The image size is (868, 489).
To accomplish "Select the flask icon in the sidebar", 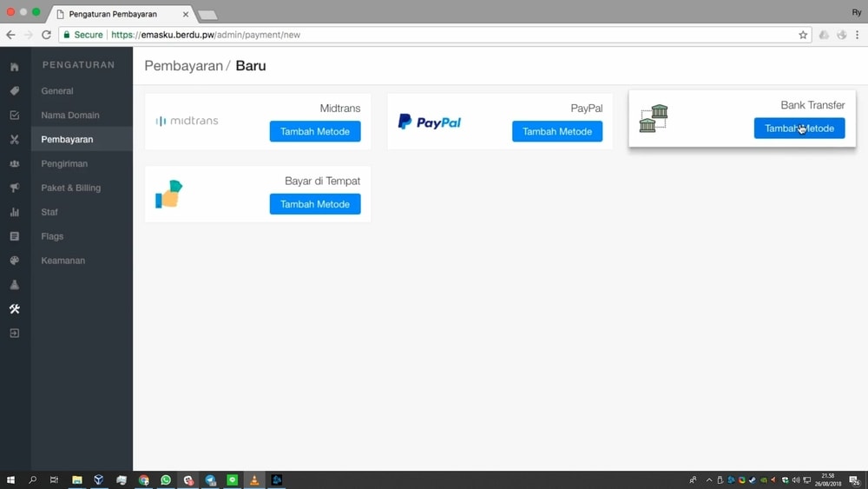I will coord(15,285).
